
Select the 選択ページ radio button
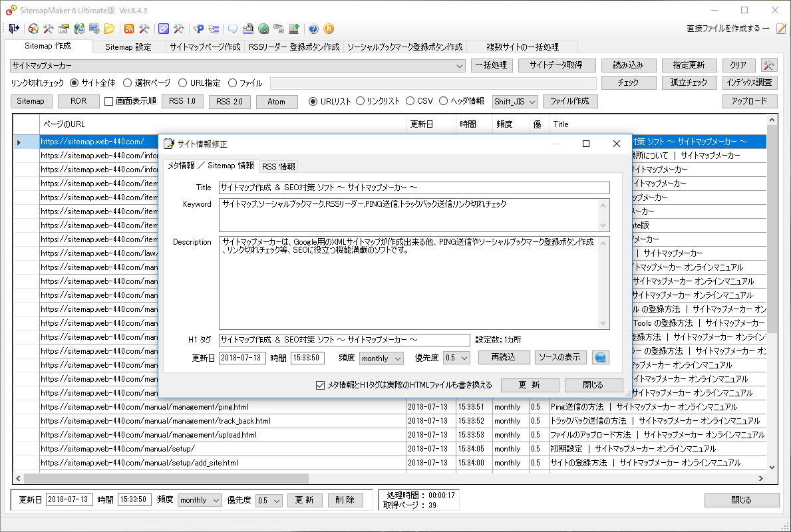[x=127, y=82]
